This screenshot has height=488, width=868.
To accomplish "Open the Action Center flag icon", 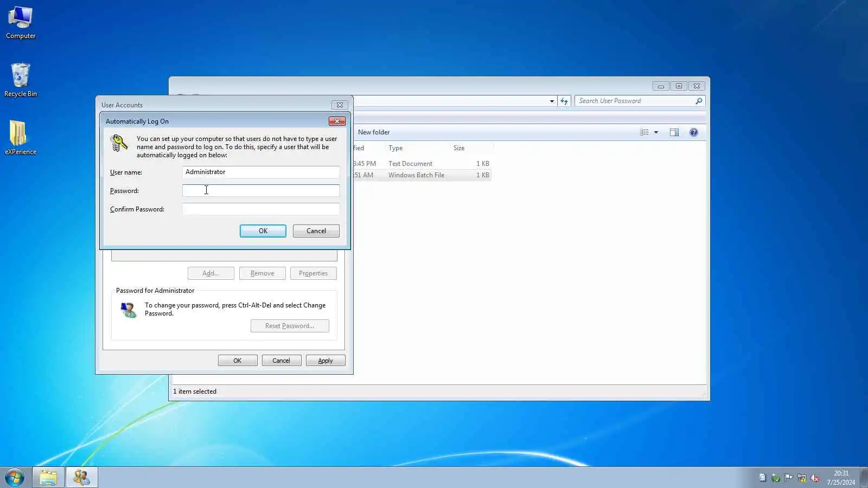I will tap(788, 478).
